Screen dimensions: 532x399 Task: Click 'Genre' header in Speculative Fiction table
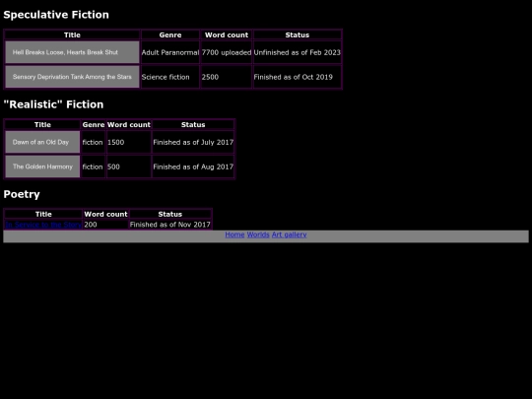[170, 34]
